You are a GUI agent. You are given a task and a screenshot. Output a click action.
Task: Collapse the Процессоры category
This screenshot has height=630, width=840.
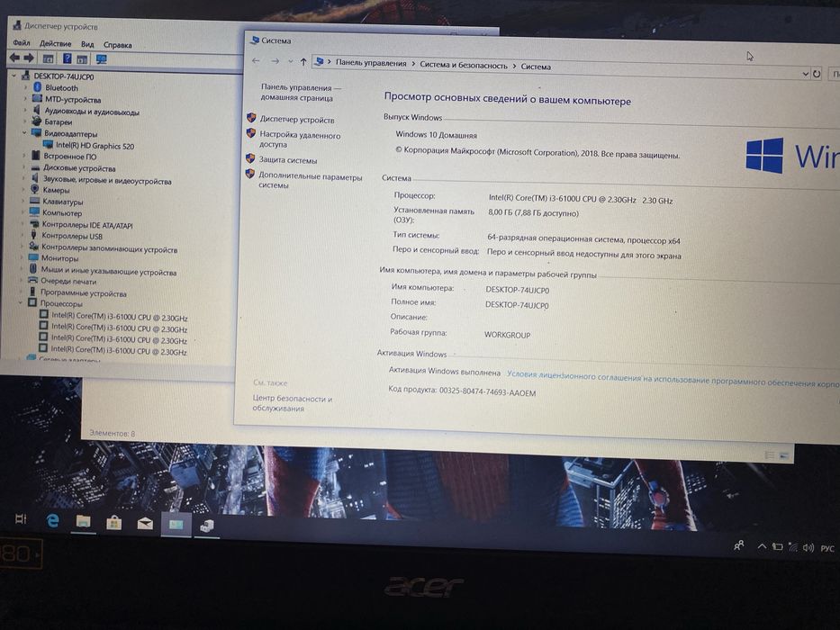tap(21, 302)
